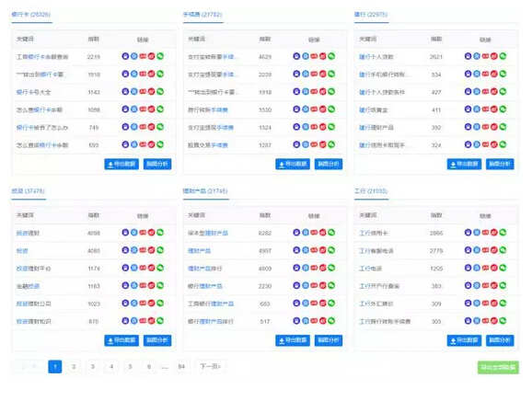Click 导出数据 button in 工行 panel
Screen dimensions: 532x401
click(464, 340)
